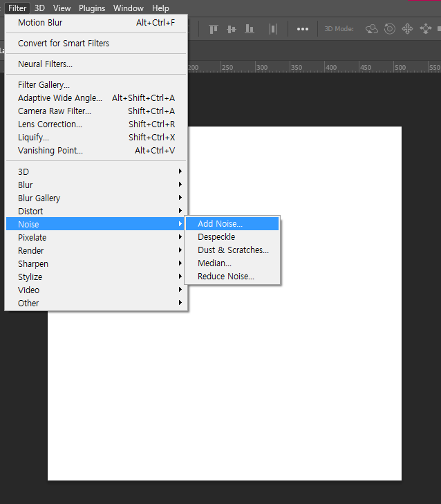This screenshot has height=504, width=441.
Task: Expand the Pixelate submenu
Action: (x=96, y=237)
